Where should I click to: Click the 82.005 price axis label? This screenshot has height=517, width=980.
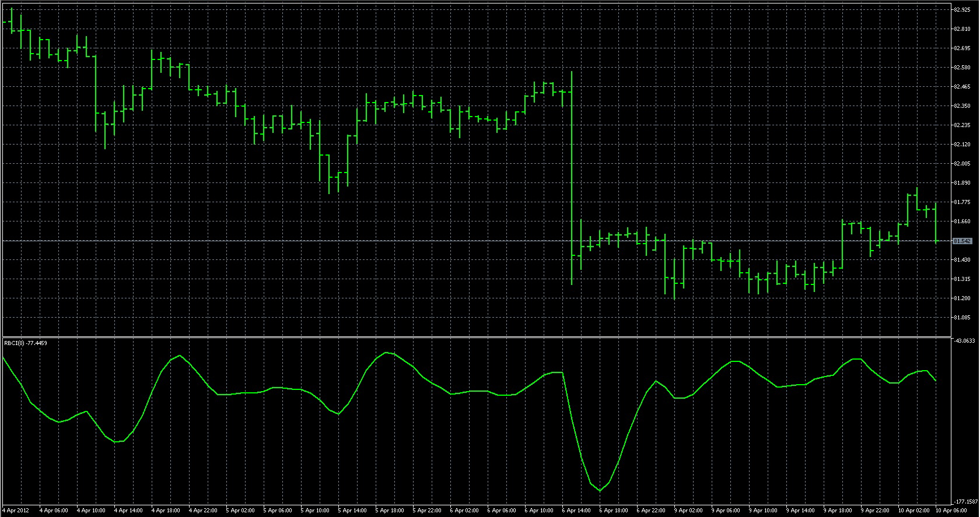[x=962, y=164]
